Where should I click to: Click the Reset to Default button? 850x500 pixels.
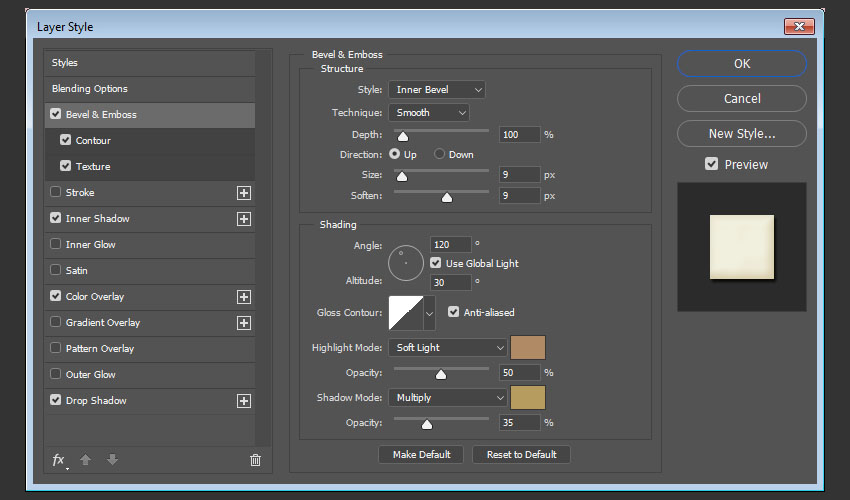520,454
